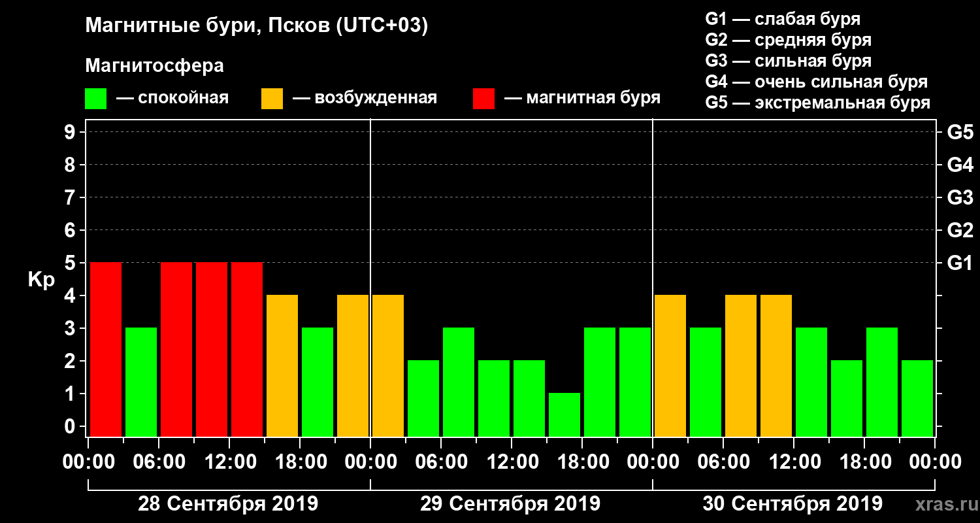Click the green 'спокойная' legend swatch
Viewport: 980px width, 523px height.
(96, 99)
